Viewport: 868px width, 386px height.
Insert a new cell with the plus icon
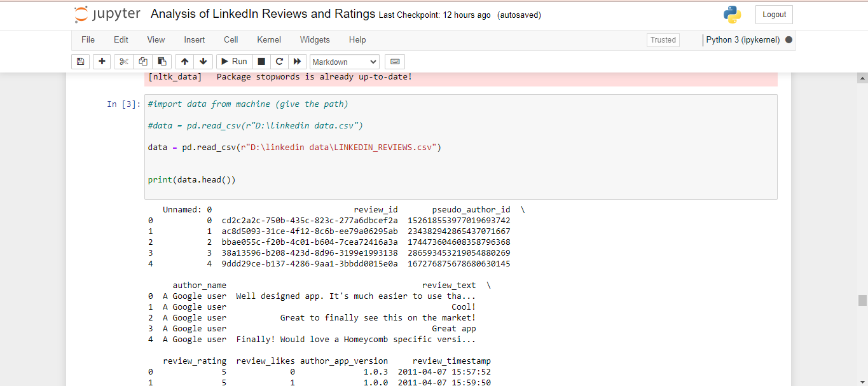pyautogui.click(x=102, y=61)
